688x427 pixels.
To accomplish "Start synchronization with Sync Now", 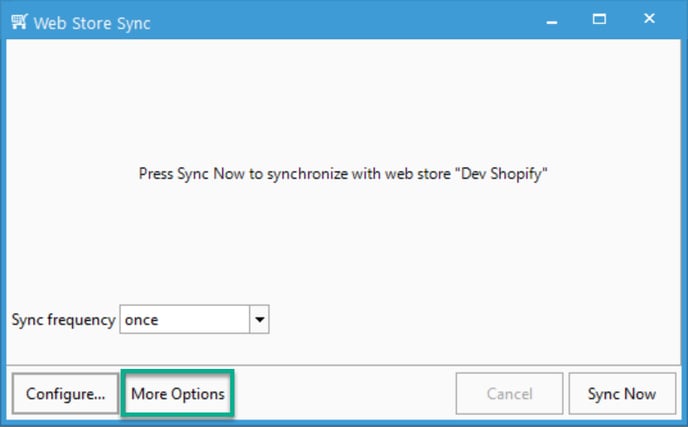I will point(622,393).
